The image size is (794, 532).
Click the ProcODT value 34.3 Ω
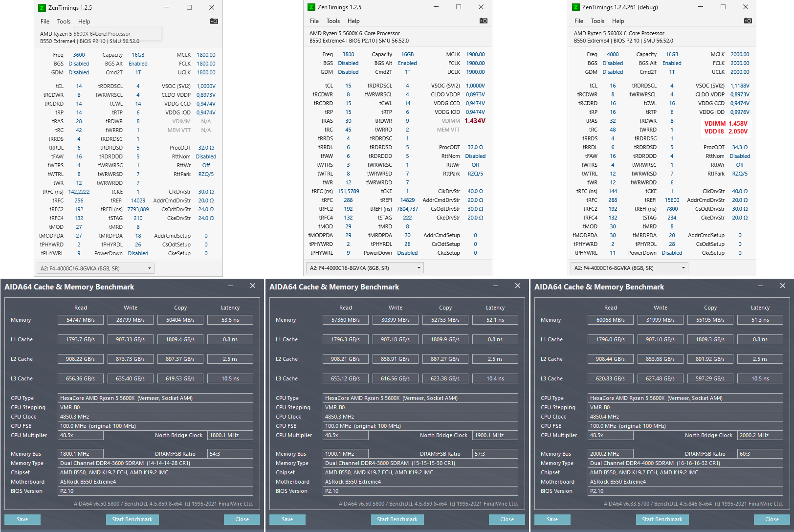pyautogui.click(x=740, y=147)
